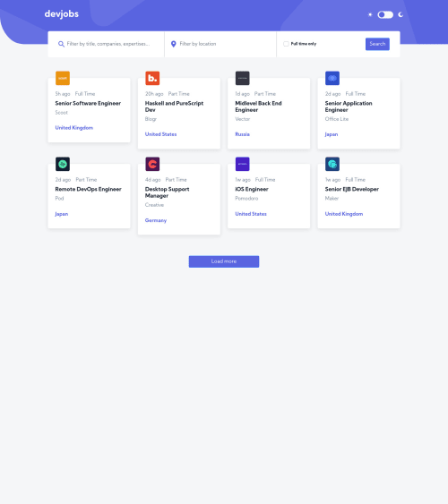Image resolution: width=448 pixels, height=504 pixels.
Task: Open the Desktop Support Manager job
Action: coord(168,192)
